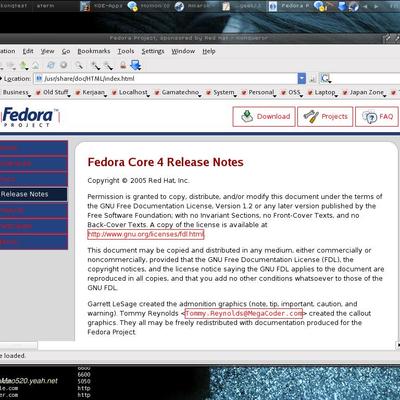Go to the Home page icon
The height and width of the screenshot is (400, 400).
click(x=35, y=66)
